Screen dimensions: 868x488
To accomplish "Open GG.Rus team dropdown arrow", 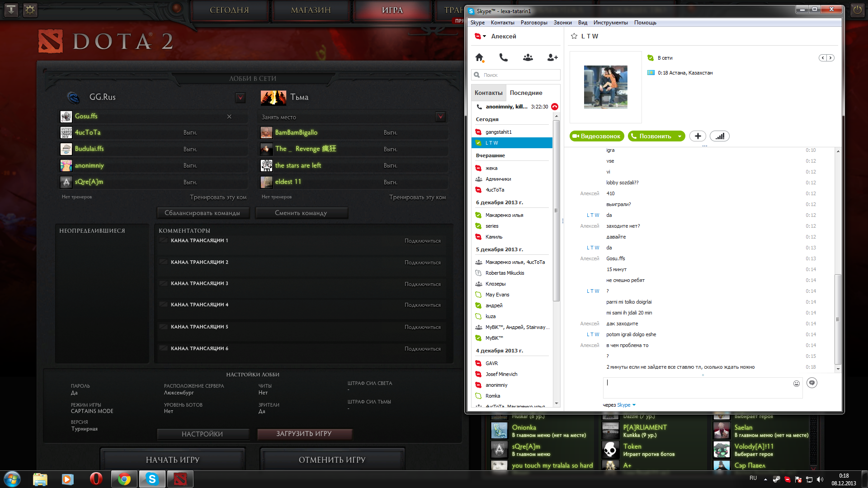I will point(241,98).
